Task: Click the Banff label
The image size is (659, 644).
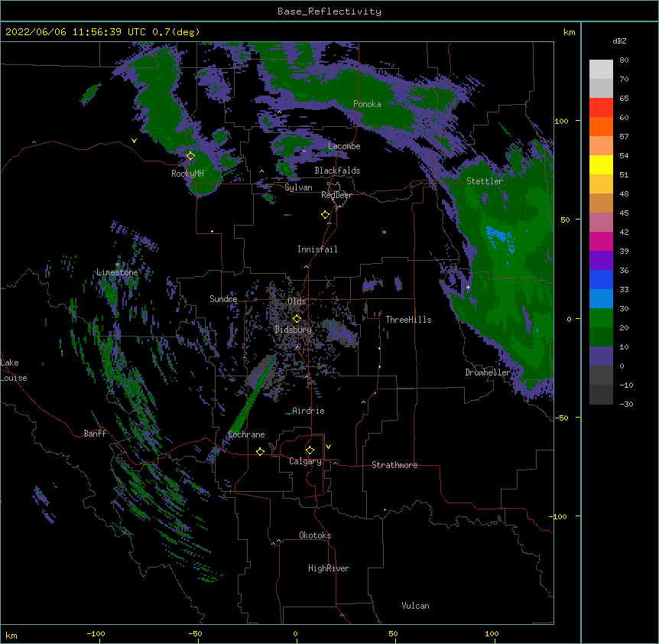Action: coord(95,434)
